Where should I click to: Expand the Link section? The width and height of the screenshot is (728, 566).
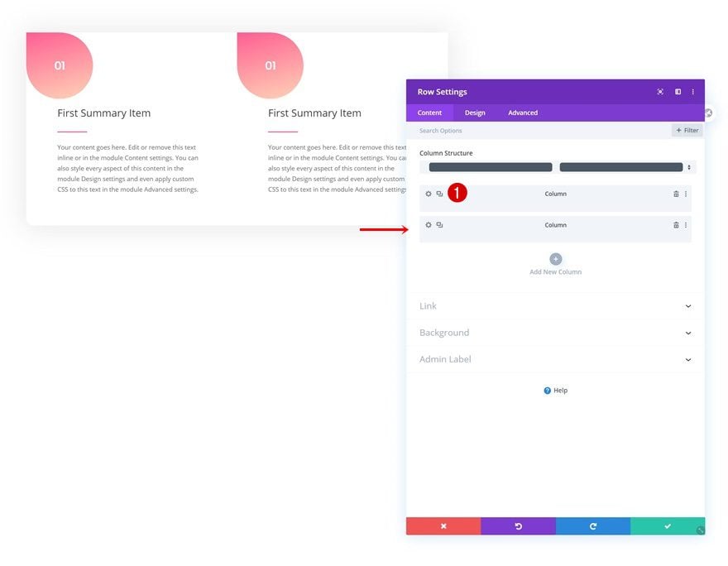(x=555, y=305)
